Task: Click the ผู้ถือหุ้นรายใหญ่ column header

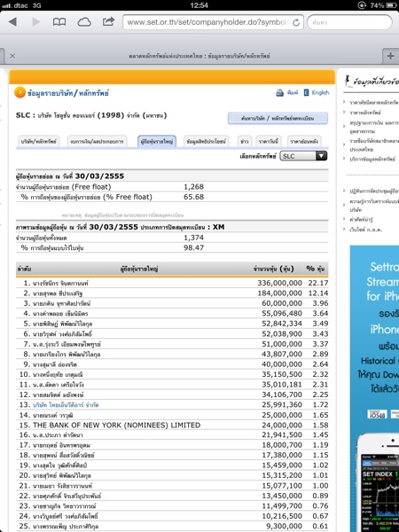Action: [139, 269]
